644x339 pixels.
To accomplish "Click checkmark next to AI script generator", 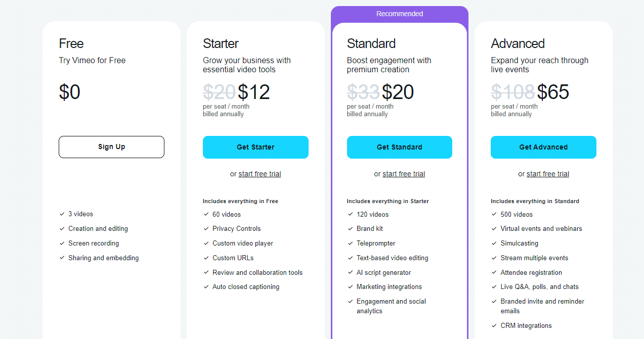I will pos(350,272).
